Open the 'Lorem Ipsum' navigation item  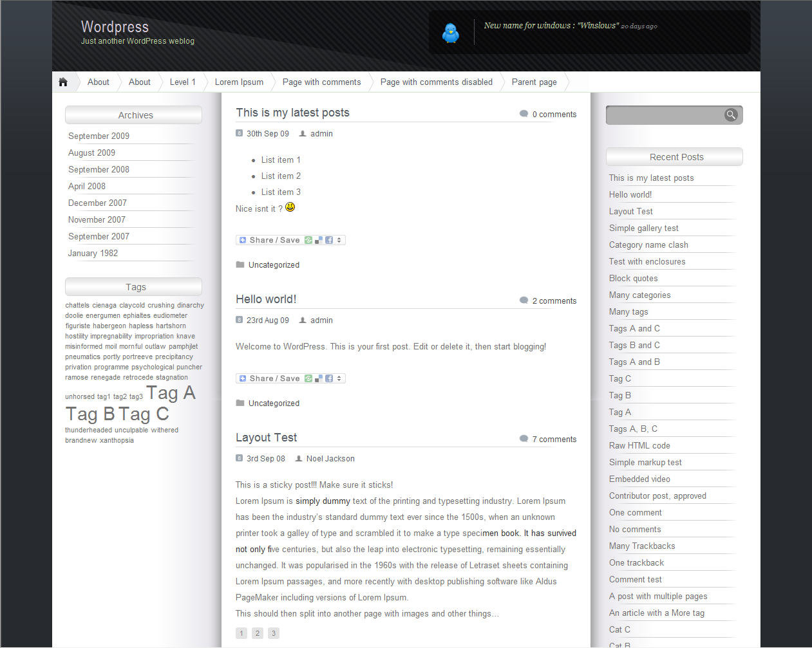(x=239, y=82)
